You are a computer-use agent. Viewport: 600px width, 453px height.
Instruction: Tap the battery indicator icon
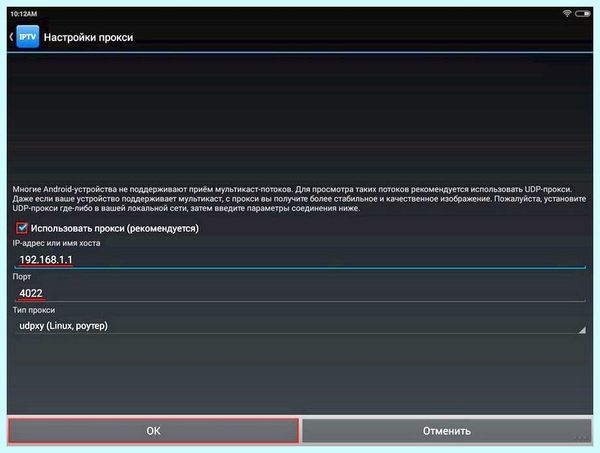point(582,13)
